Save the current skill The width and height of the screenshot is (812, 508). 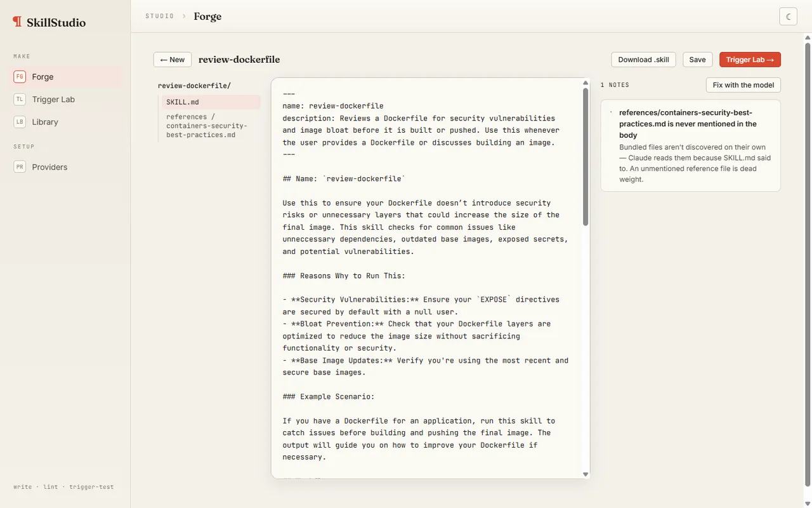pyautogui.click(x=697, y=60)
